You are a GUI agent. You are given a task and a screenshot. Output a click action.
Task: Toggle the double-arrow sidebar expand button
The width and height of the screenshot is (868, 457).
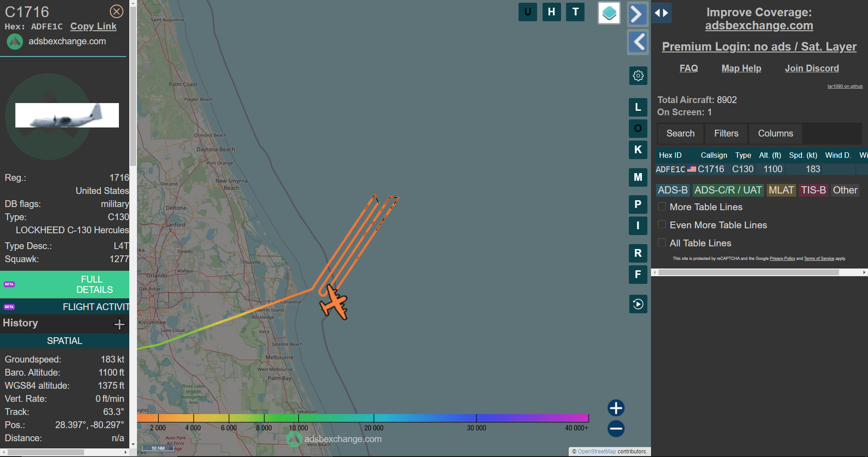pos(661,13)
